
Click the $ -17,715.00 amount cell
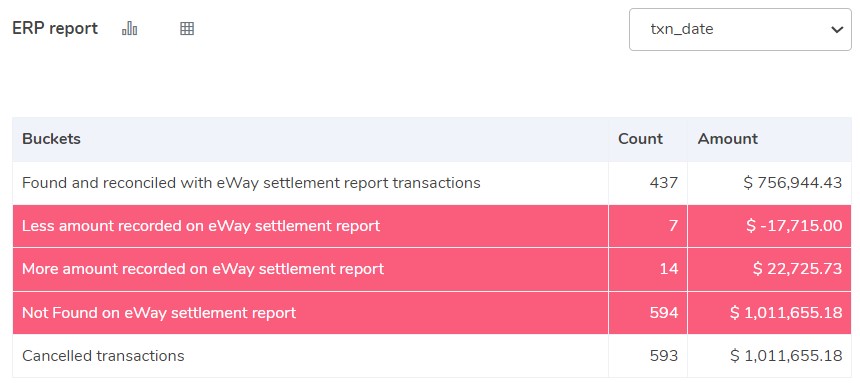770,226
